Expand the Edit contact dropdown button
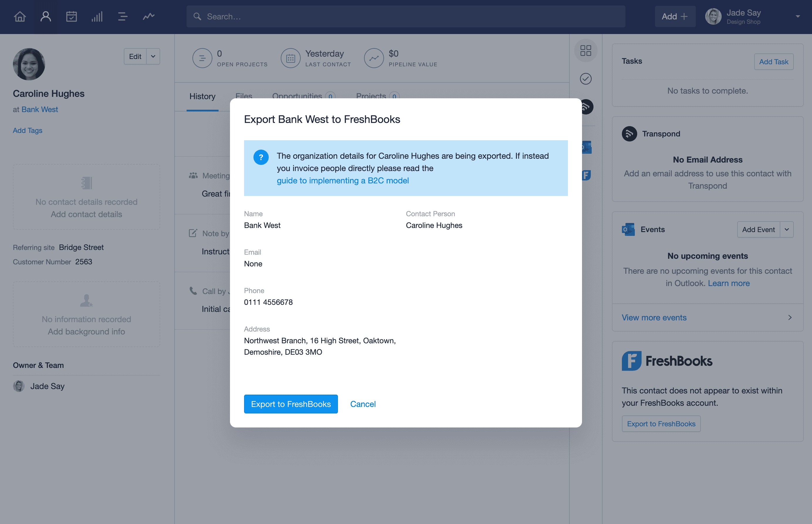 click(153, 56)
